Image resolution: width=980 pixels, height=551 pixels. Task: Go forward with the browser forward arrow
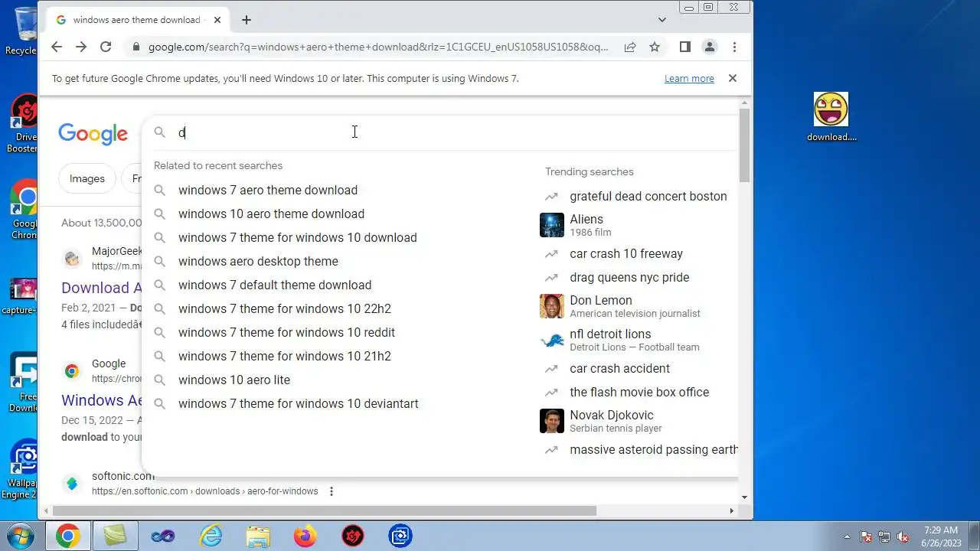click(81, 47)
